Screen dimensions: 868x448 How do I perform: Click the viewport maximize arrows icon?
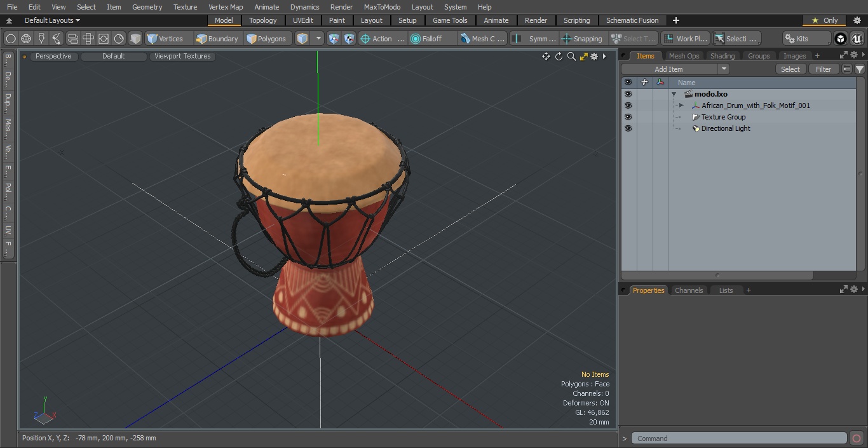pyautogui.click(x=583, y=57)
